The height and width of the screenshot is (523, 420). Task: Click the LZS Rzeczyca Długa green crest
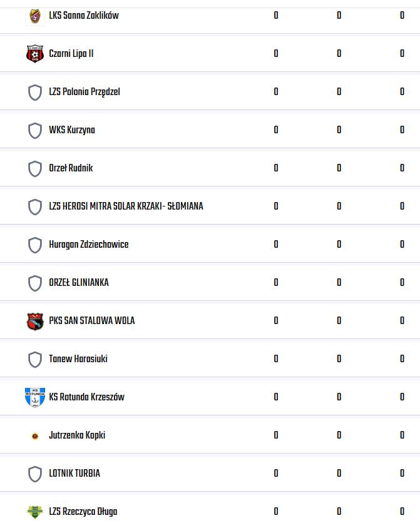[x=35, y=512]
